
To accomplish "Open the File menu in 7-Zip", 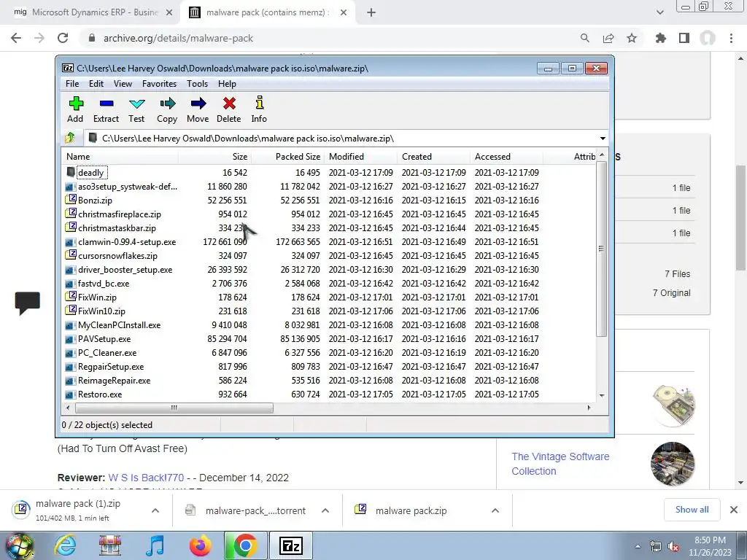I will tap(72, 84).
